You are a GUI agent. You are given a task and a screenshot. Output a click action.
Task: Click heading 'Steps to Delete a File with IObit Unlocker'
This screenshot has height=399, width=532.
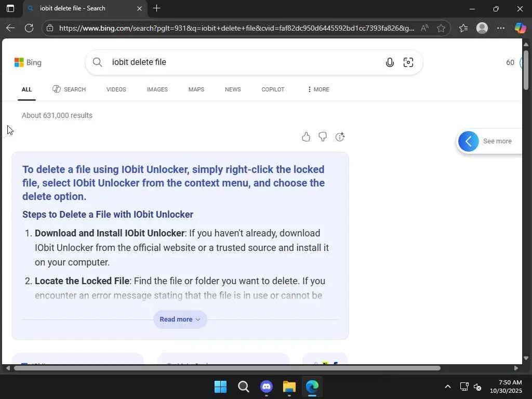[108, 215]
